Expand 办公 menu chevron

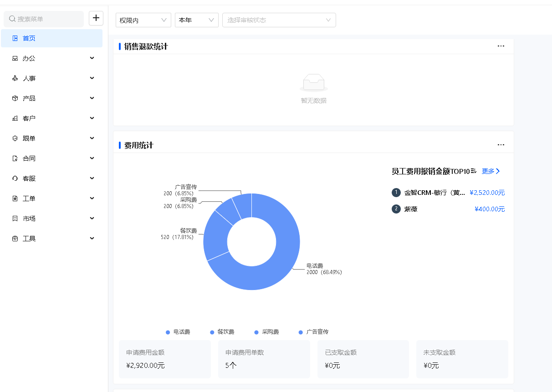92,58
